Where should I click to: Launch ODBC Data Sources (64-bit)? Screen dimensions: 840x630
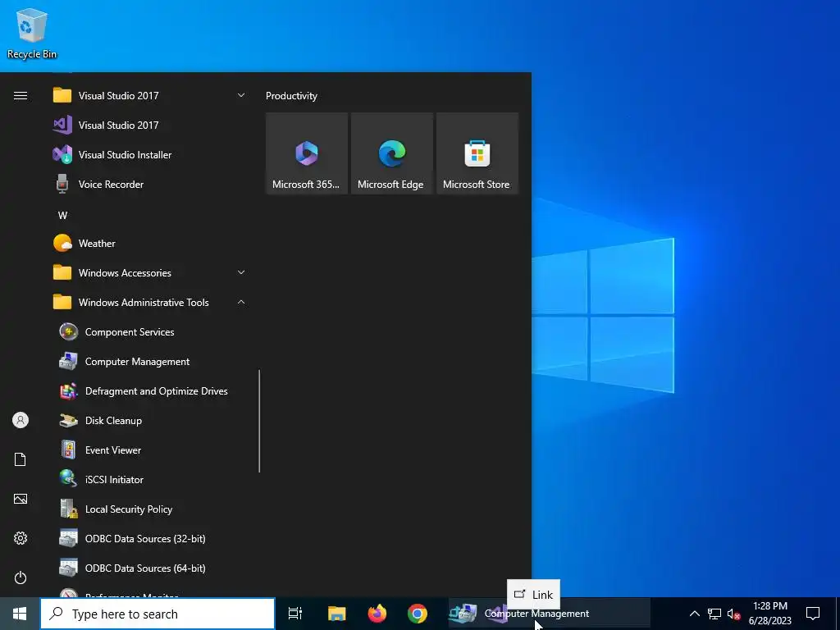point(149,568)
